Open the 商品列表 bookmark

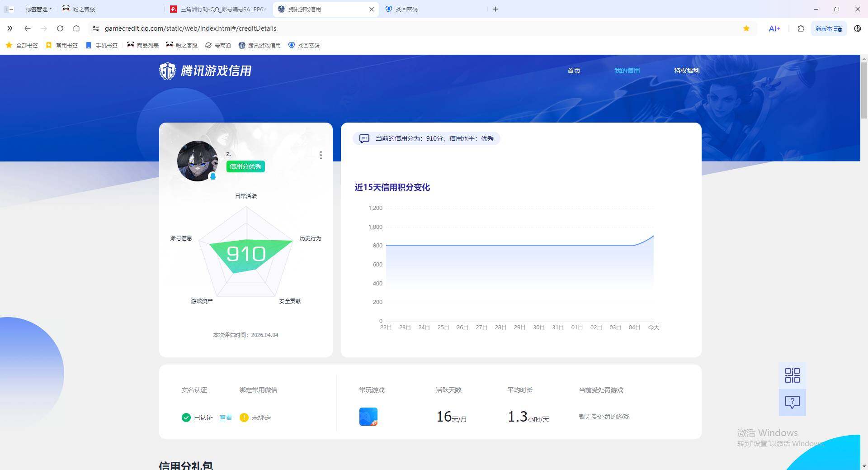tap(143, 45)
